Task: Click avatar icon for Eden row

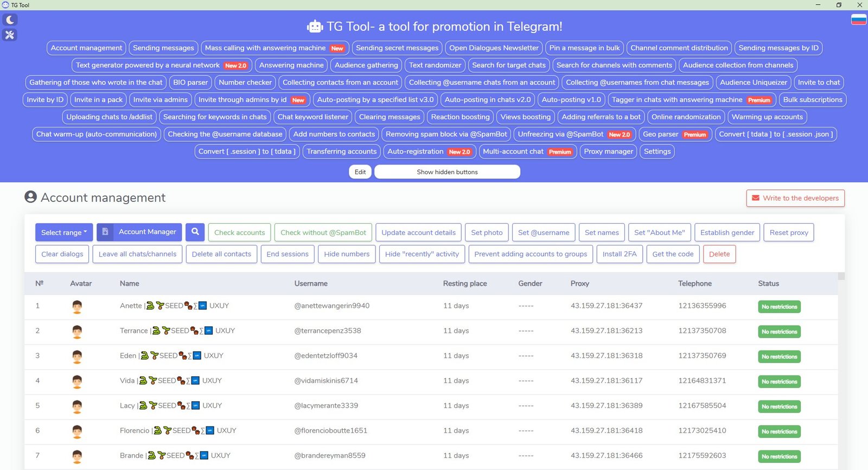Action: [x=77, y=357]
